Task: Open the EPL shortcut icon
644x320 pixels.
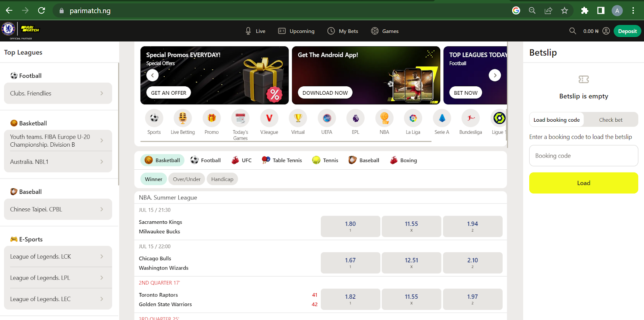Action: click(355, 118)
